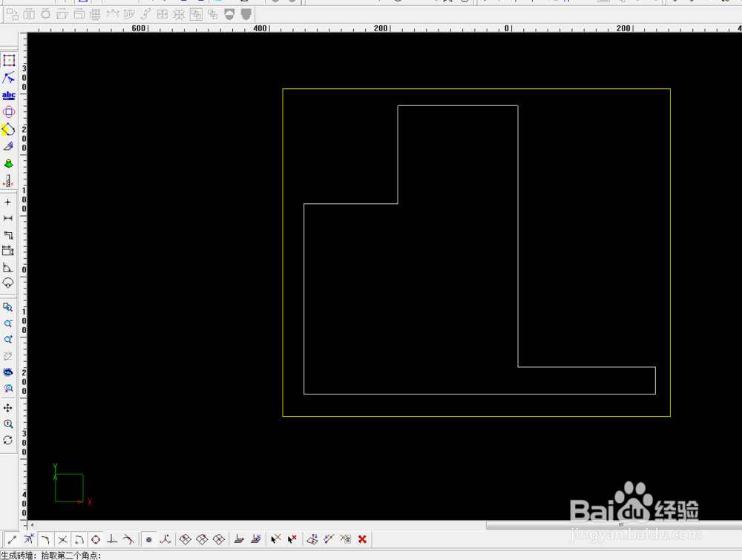Click the cursor pick-point icon
Viewport: 742px width, 560px height.
pos(276,539)
